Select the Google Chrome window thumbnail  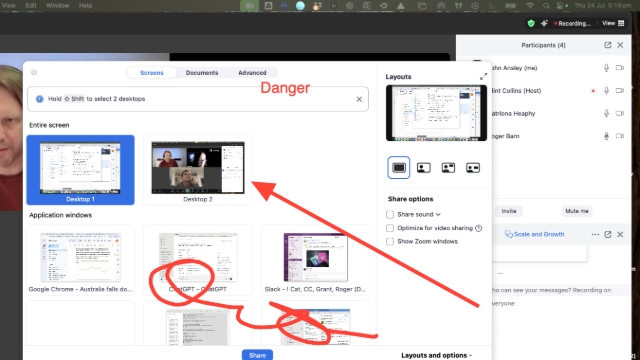tap(80, 260)
